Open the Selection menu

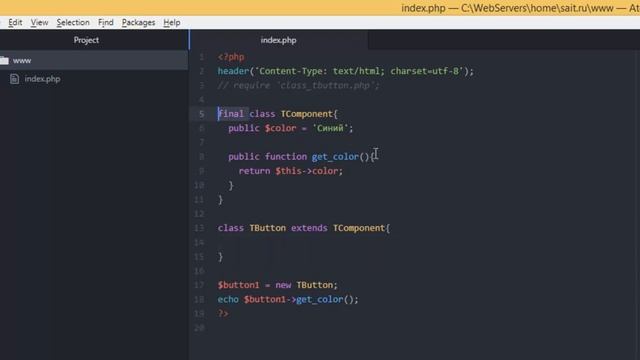(73, 22)
